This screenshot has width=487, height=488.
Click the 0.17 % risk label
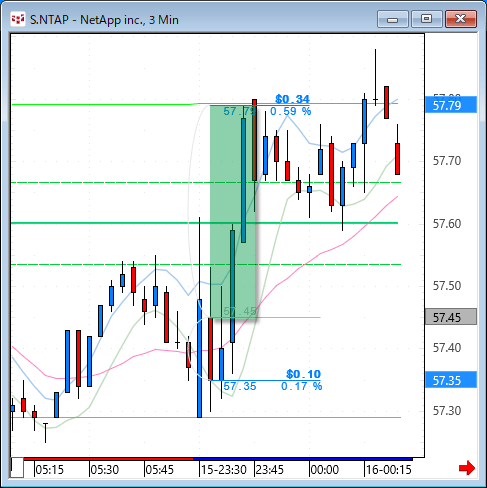302,386
